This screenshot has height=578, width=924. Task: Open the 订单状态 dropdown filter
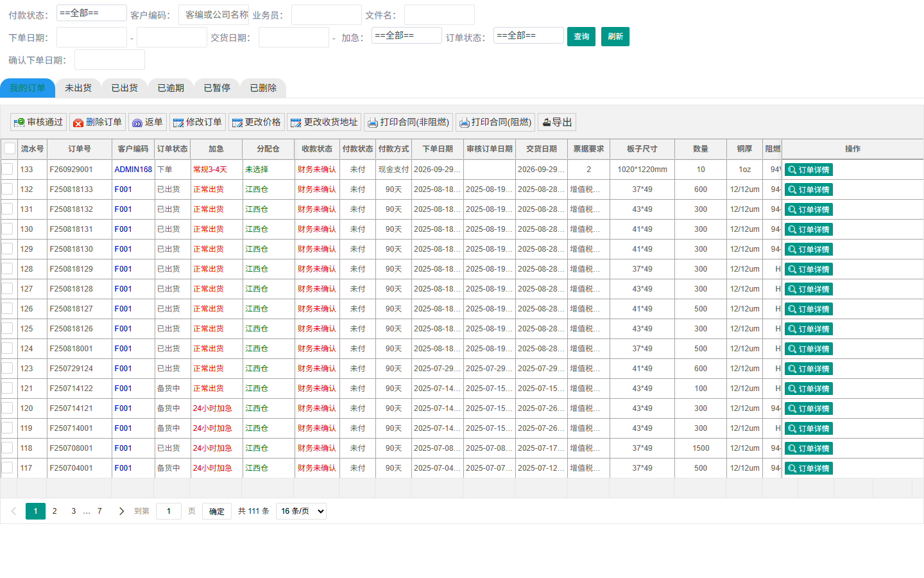tap(529, 35)
